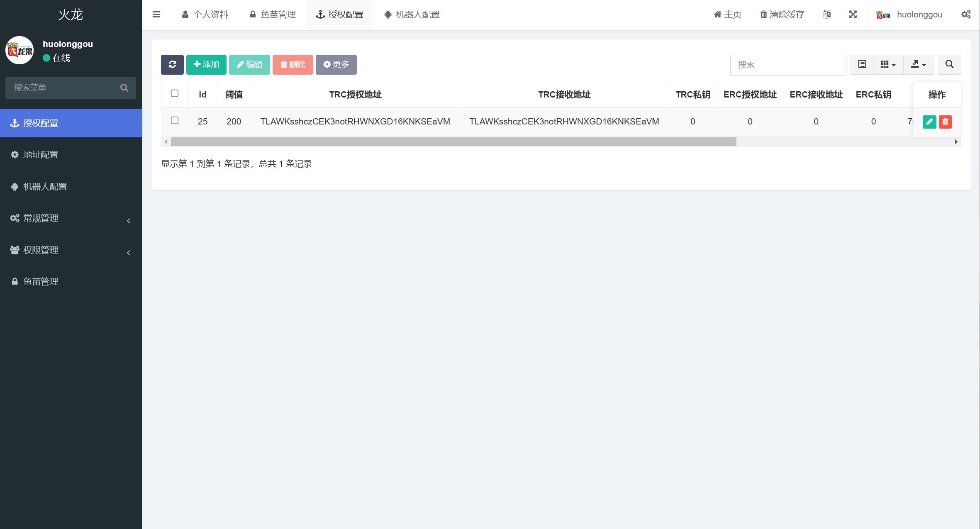Check the checkbox for row Id 25

[175, 121]
